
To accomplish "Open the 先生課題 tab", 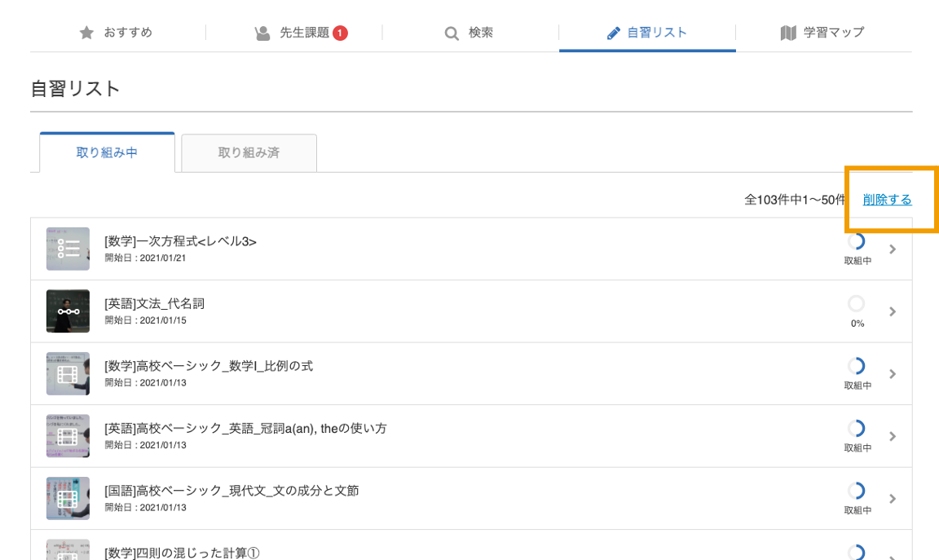I will (293, 33).
